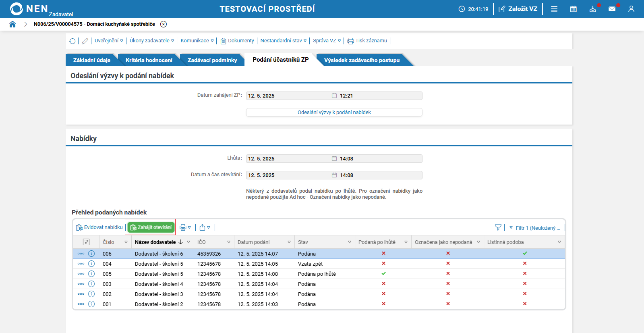Switch to the Základní údaje tab
This screenshot has height=333, width=644.
pyautogui.click(x=91, y=60)
